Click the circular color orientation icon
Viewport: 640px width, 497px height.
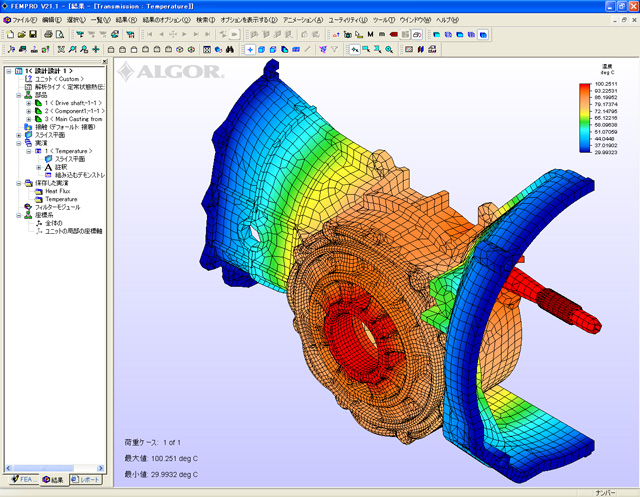pos(191,49)
